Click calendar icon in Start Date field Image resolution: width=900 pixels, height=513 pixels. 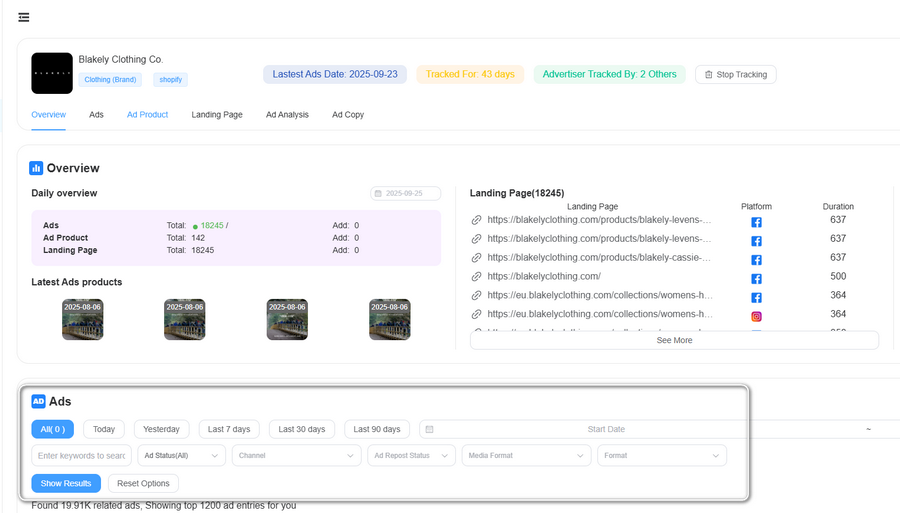coord(429,429)
